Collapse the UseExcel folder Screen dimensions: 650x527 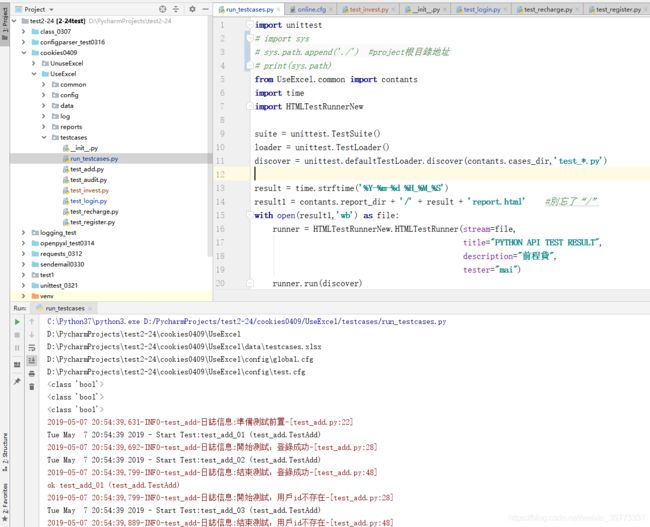point(34,74)
